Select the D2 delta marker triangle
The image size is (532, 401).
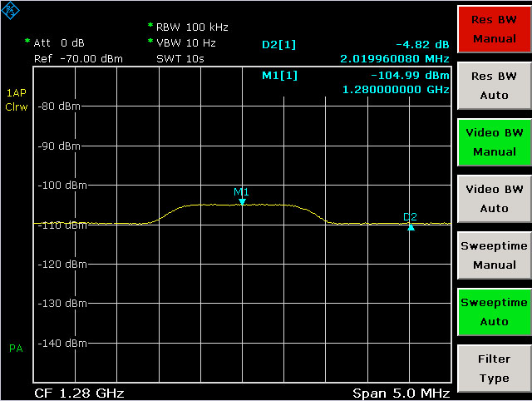pyautogui.click(x=411, y=226)
